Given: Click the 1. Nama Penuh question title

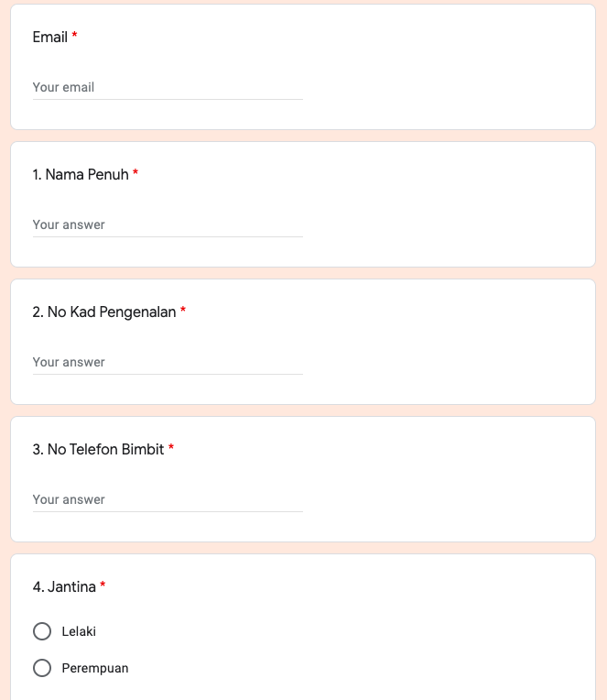Looking at the screenshot, I should [x=81, y=174].
